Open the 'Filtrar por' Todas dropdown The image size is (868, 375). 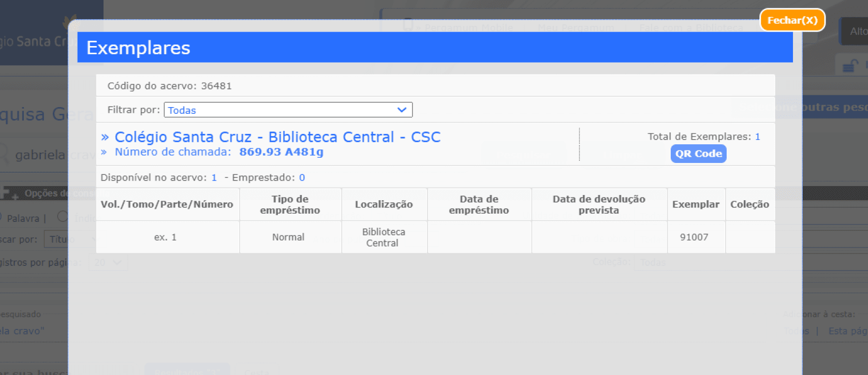pos(288,110)
